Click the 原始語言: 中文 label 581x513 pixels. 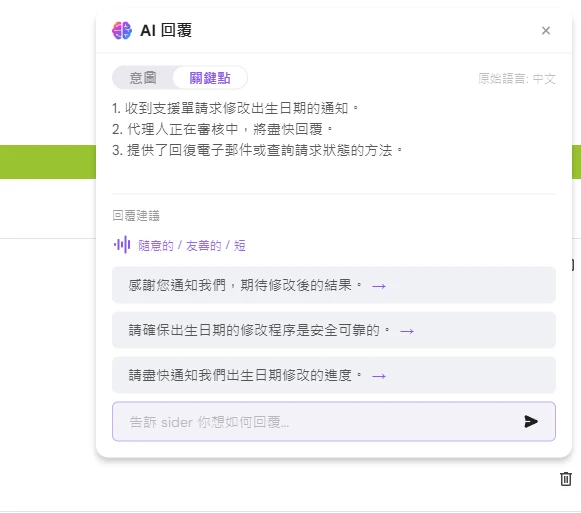point(517,79)
